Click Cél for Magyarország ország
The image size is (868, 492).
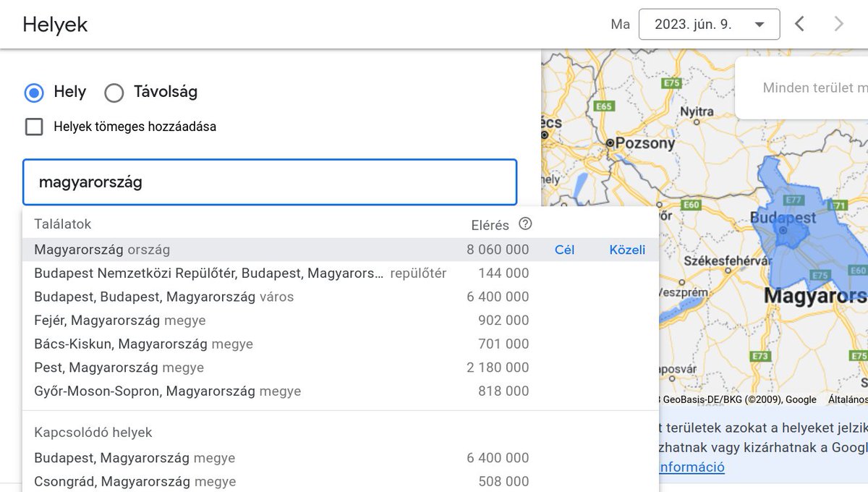click(564, 250)
